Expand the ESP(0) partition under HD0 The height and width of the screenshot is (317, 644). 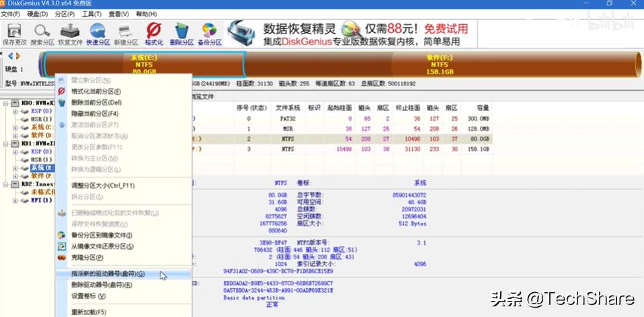click(15, 111)
